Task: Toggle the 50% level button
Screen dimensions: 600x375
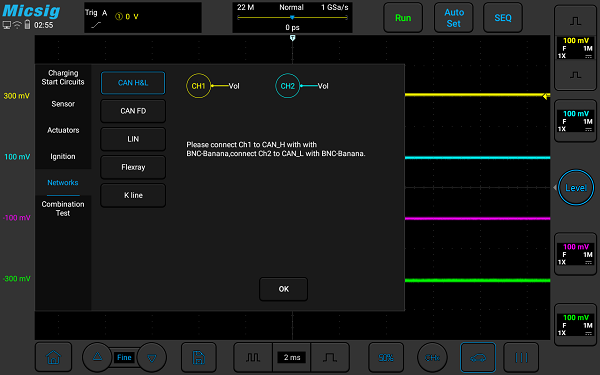Action: pos(386,357)
